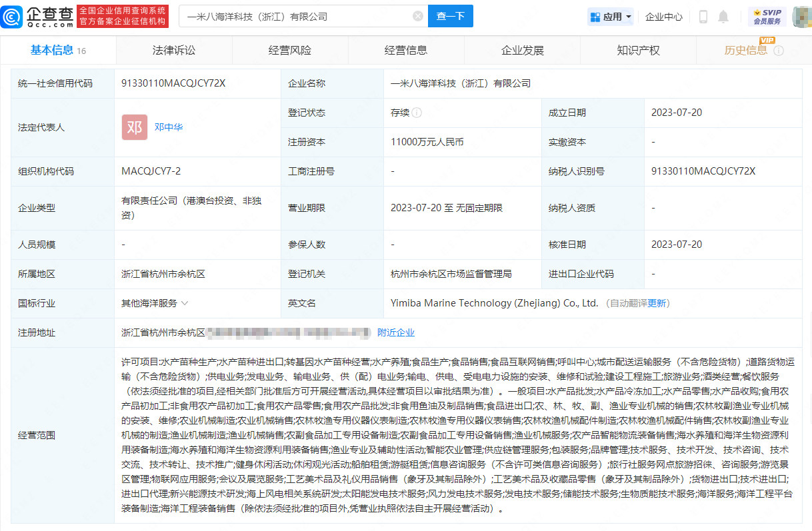This screenshot has height=531, width=812.
Task: Select the 成立日期 value 2023-07-20
Action: pyautogui.click(x=677, y=113)
